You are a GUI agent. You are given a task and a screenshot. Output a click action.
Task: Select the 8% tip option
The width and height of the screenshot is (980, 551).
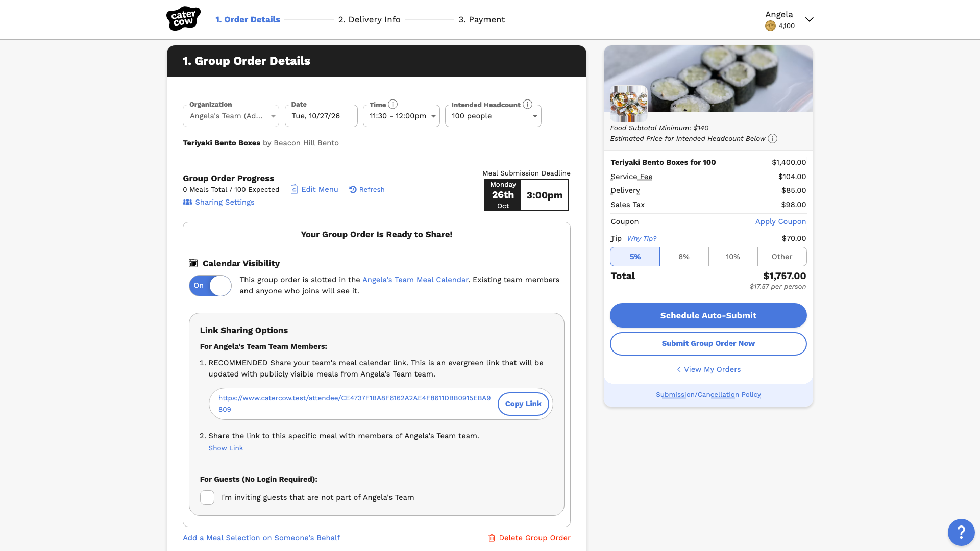(x=684, y=257)
